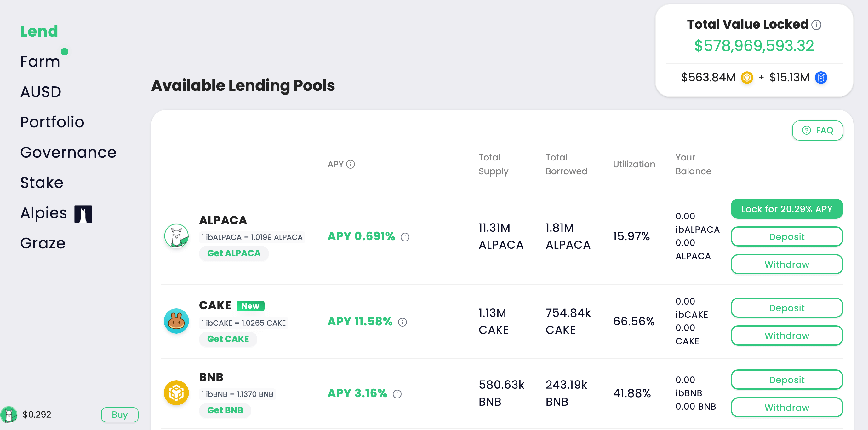Click the Get CAKE link
This screenshot has height=430, width=868.
(x=228, y=339)
